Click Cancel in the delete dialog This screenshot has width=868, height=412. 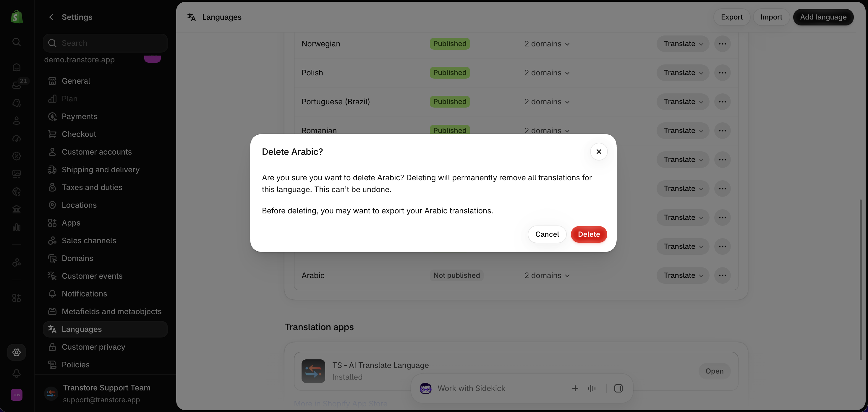547,234
